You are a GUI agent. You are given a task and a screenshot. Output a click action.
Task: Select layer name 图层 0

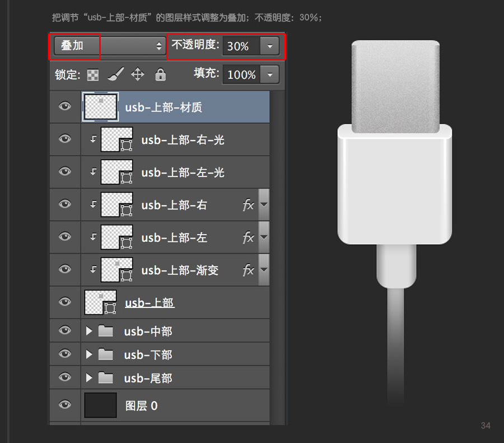[x=142, y=405]
